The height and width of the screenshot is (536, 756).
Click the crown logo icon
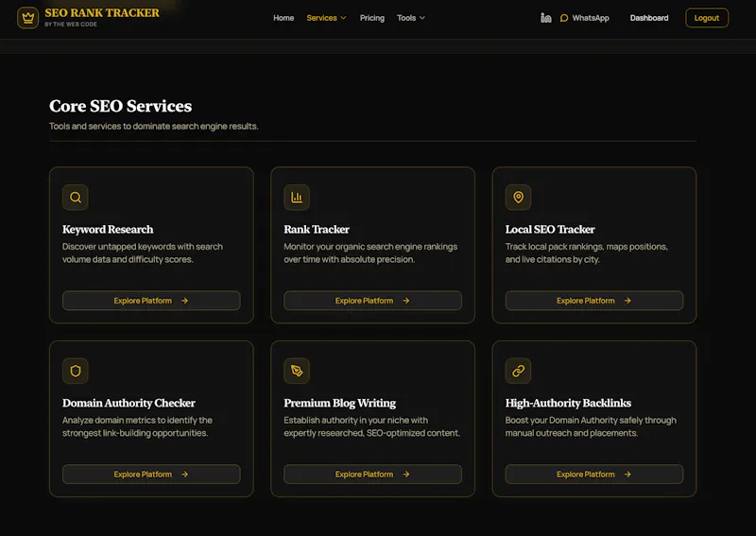pyautogui.click(x=28, y=18)
